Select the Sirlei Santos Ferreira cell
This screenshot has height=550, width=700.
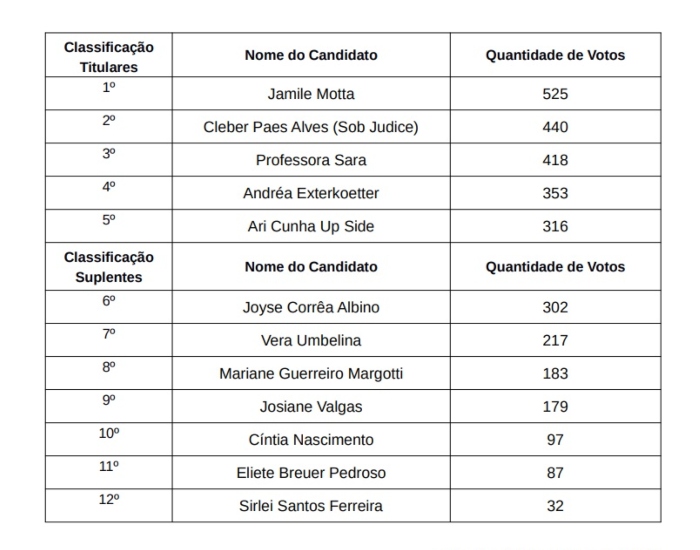[x=311, y=506]
